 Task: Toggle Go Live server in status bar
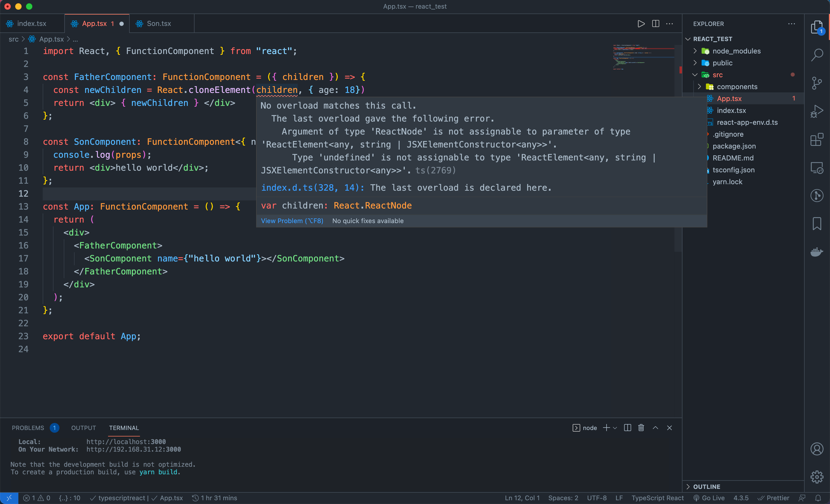click(709, 498)
